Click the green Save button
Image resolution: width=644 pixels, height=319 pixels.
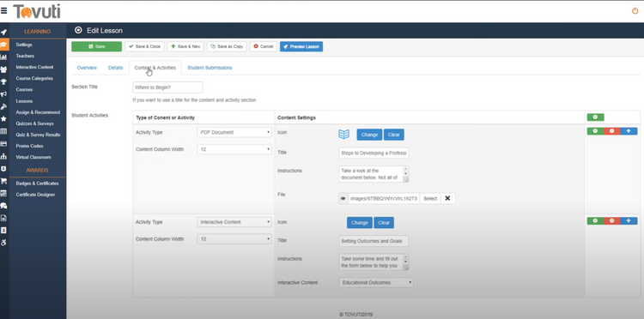[96, 46]
